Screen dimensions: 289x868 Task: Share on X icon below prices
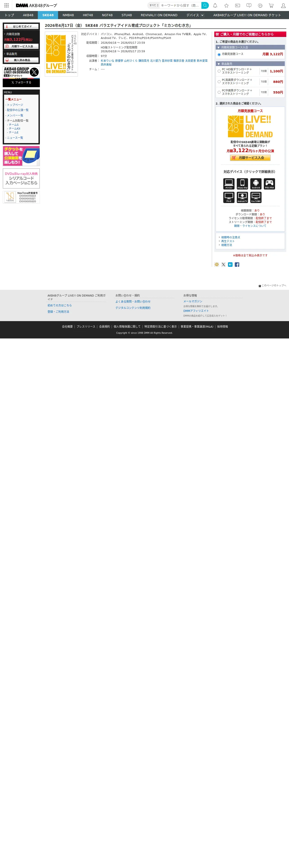coord(224,265)
